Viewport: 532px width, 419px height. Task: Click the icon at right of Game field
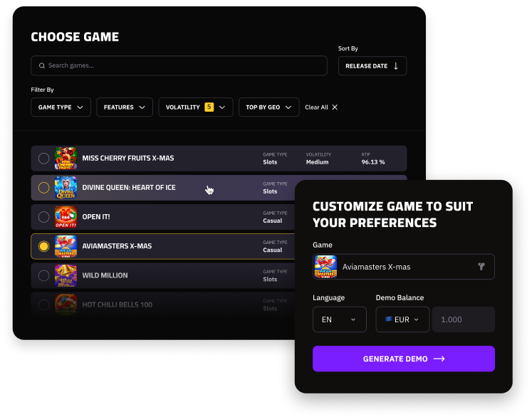[x=481, y=267]
